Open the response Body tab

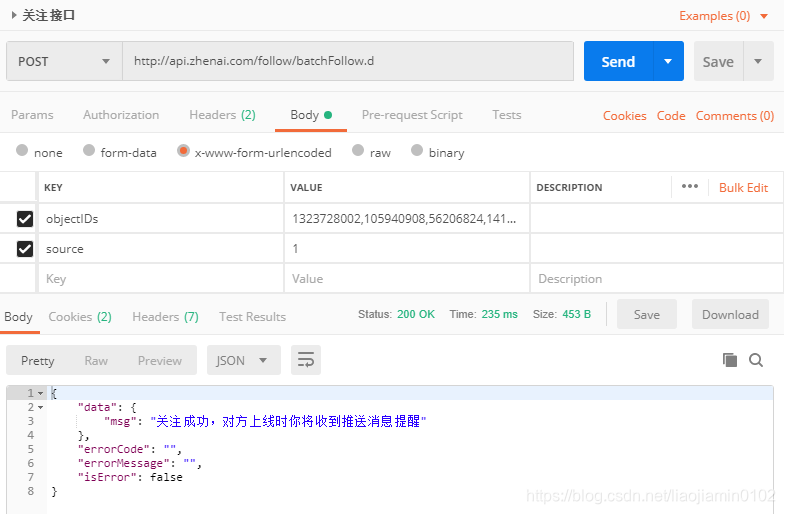point(19,317)
